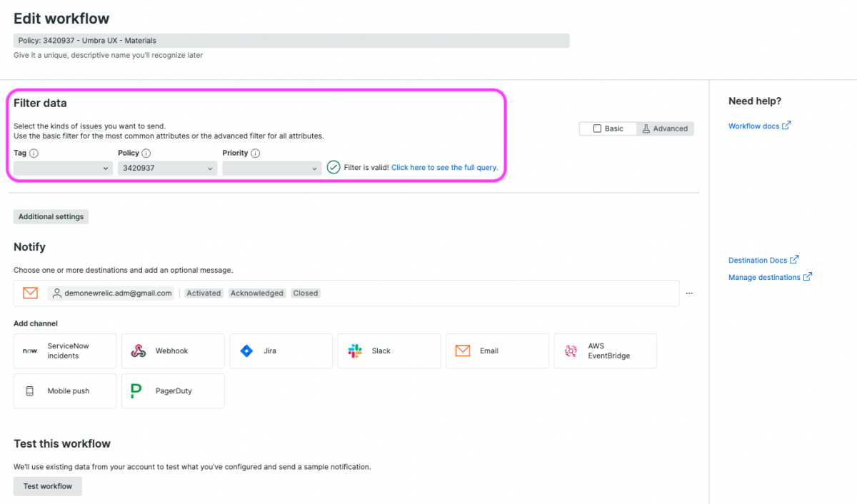857x504 pixels.
Task: Click the info icon beside Priority
Action: 256,153
